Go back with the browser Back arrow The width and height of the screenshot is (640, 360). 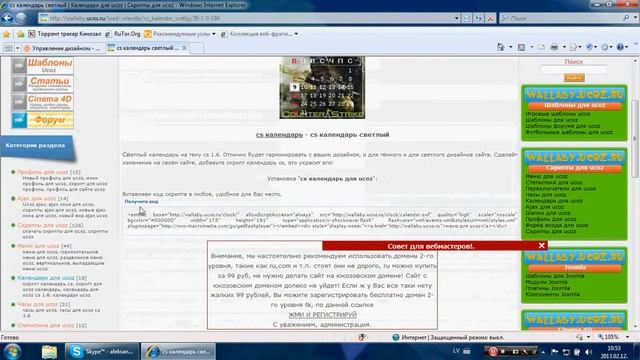(x=8, y=18)
